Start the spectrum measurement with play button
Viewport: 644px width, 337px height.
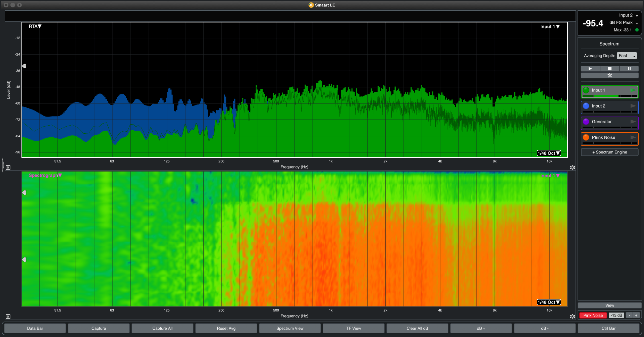pyautogui.click(x=590, y=69)
